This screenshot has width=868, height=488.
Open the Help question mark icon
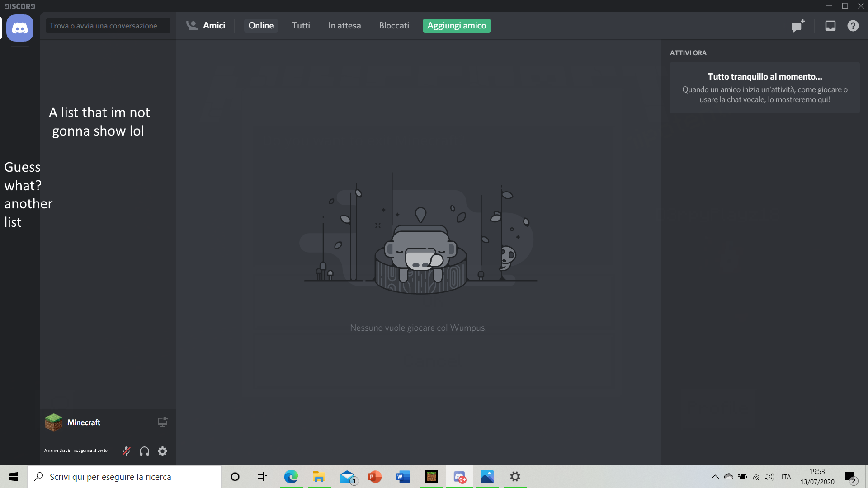[x=853, y=26]
